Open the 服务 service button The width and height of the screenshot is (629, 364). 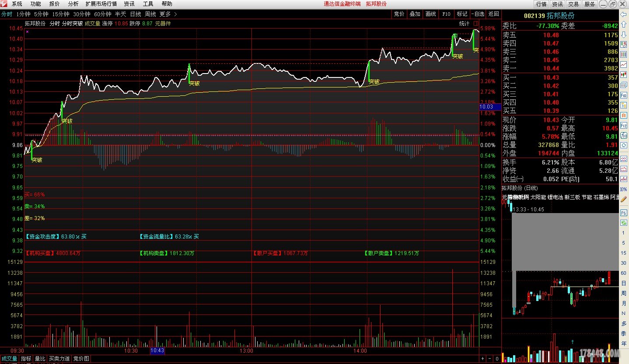coord(590,4)
